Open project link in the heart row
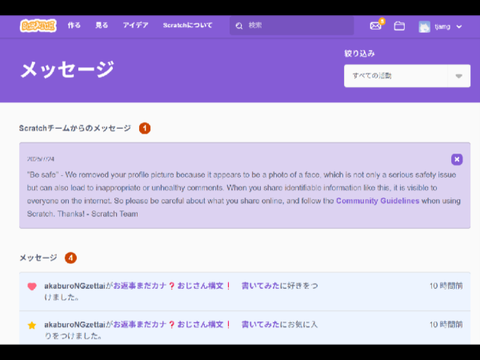This screenshot has height=360, width=480. click(196, 286)
